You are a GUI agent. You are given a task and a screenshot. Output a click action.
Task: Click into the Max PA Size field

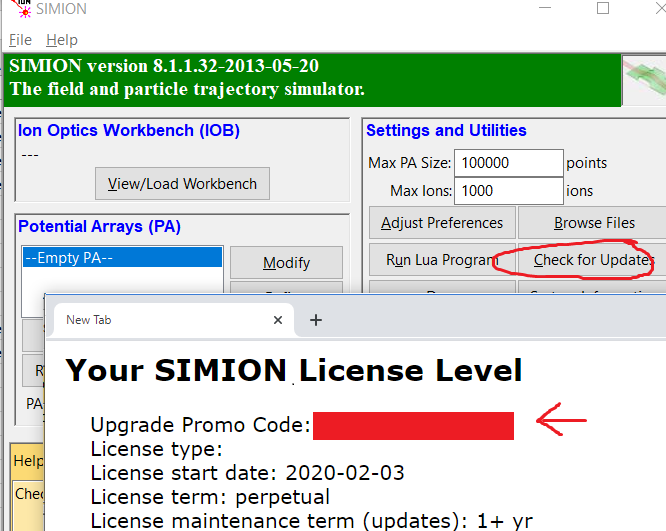(509, 163)
